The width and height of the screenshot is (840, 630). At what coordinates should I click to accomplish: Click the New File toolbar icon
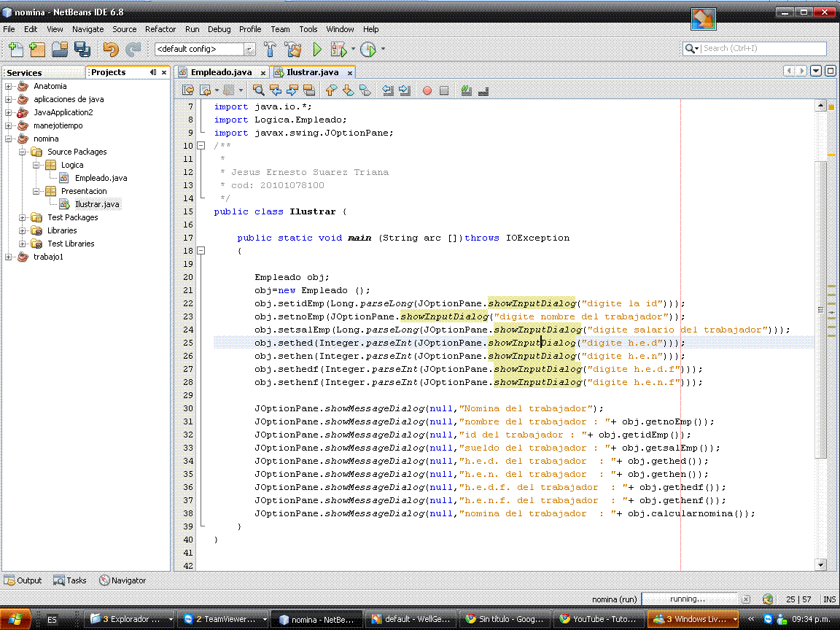[15, 50]
